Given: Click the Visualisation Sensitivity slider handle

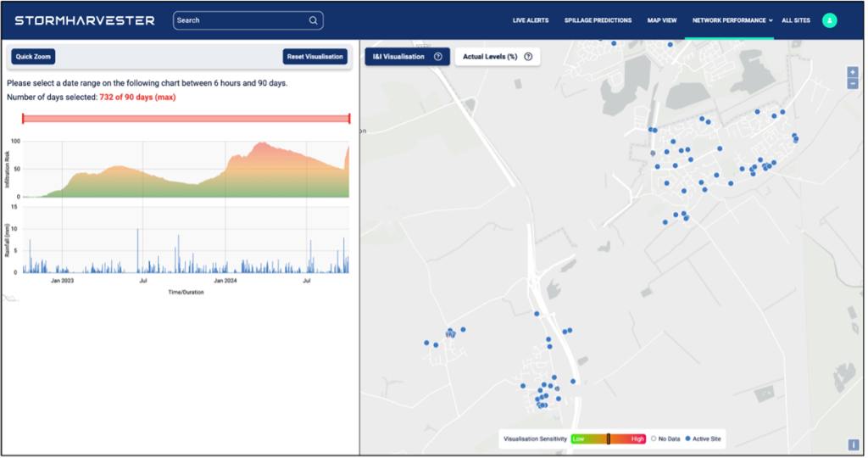Looking at the screenshot, I should 608,438.
